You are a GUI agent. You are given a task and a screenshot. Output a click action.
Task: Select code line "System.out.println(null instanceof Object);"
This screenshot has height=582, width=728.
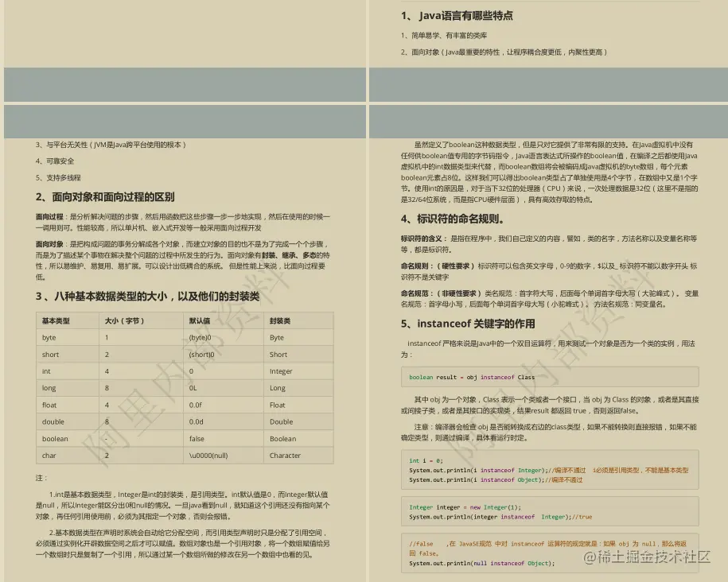click(482, 564)
